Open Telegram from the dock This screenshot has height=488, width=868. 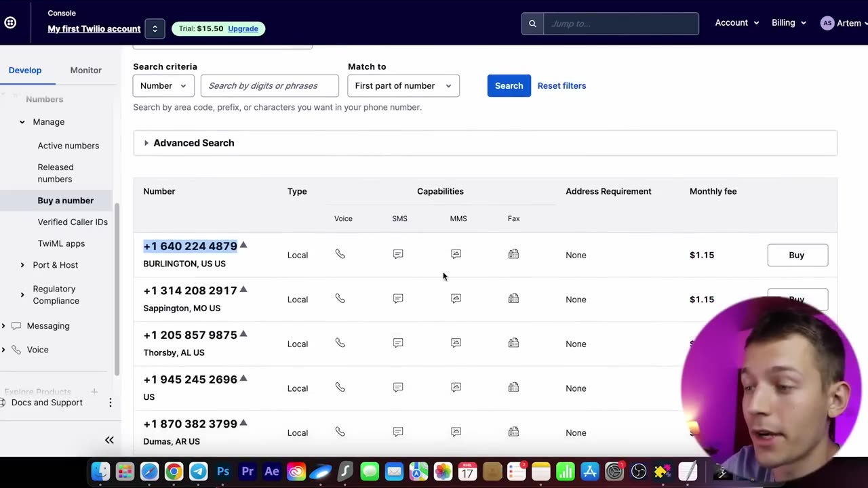pos(198,471)
